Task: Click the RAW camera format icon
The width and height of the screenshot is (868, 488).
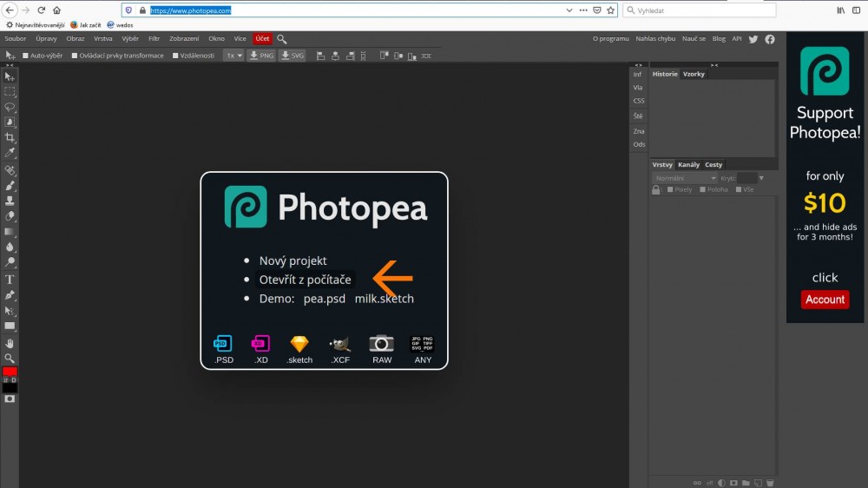Action: coord(382,344)
